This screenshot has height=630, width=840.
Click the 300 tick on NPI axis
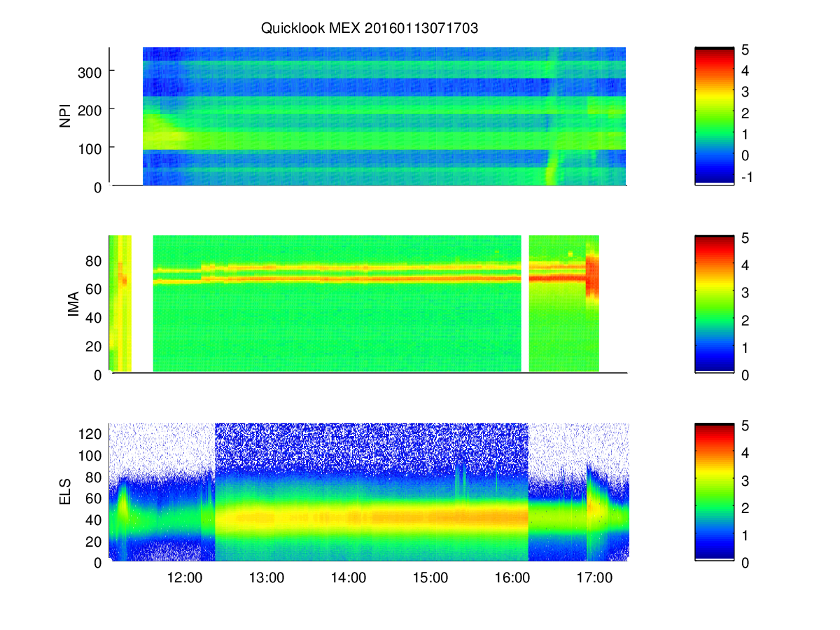(x=92, y=71)
